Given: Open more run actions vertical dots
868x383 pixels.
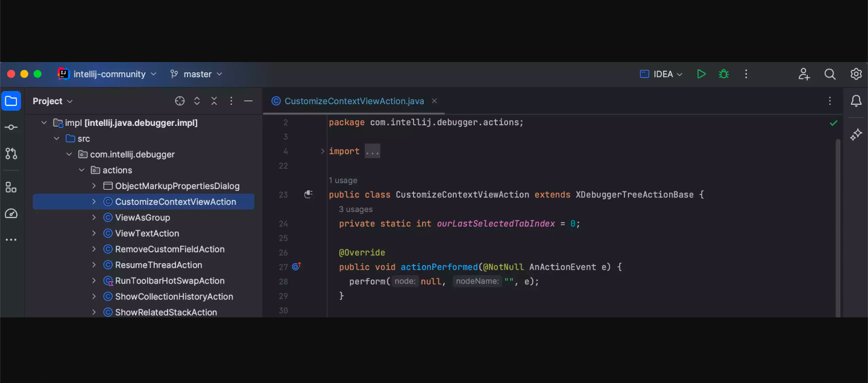Looking at the screenshot, I should pyautogui.click(x=746, y=74).
